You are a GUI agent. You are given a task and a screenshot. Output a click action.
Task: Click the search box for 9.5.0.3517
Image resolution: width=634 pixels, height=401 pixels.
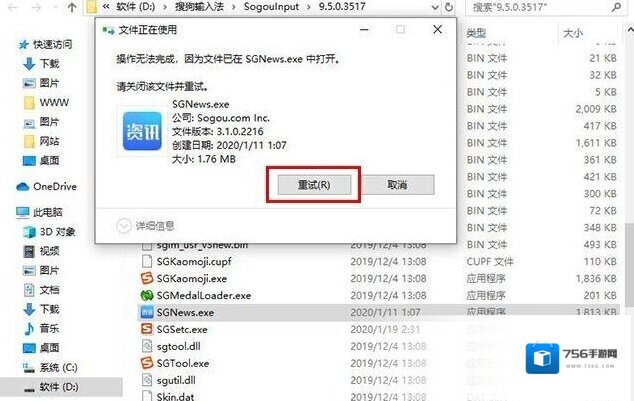(544, 7)
